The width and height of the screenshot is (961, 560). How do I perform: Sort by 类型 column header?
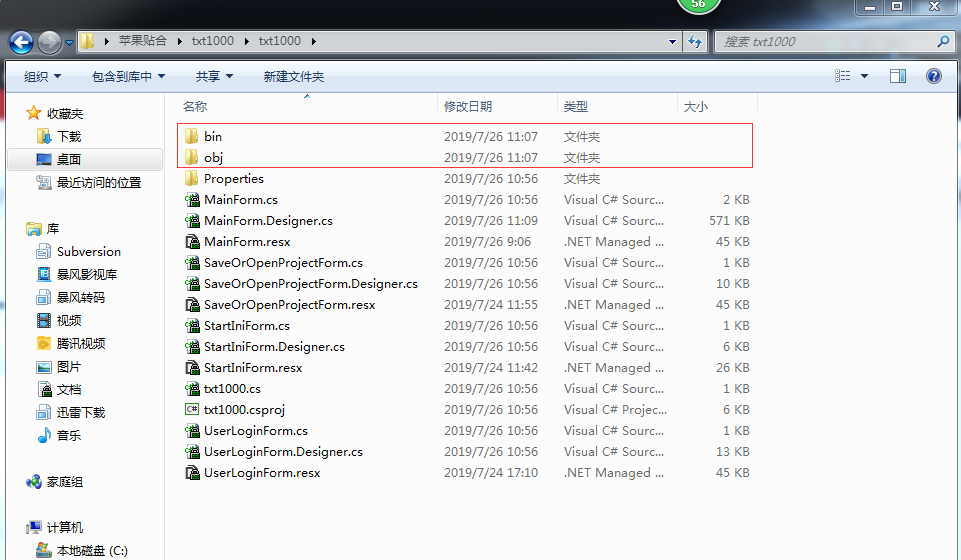click(575, 107)
